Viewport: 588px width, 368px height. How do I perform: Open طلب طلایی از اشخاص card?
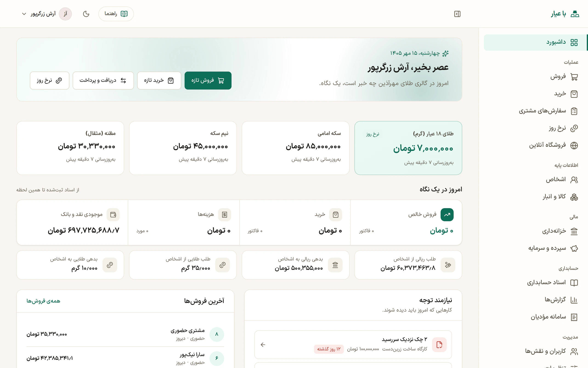(183, 265)
